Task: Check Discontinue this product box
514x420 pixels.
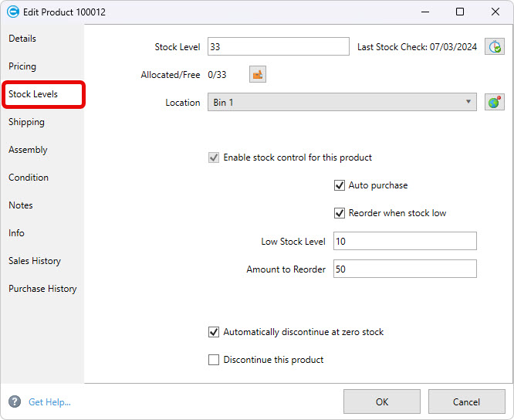Action: (x=214, y=360)
